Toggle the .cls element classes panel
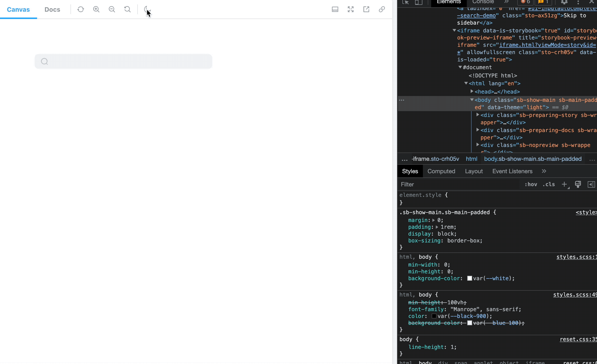Image resolution: width=597 pixels, height=364 pixels. tap(549, 184)
